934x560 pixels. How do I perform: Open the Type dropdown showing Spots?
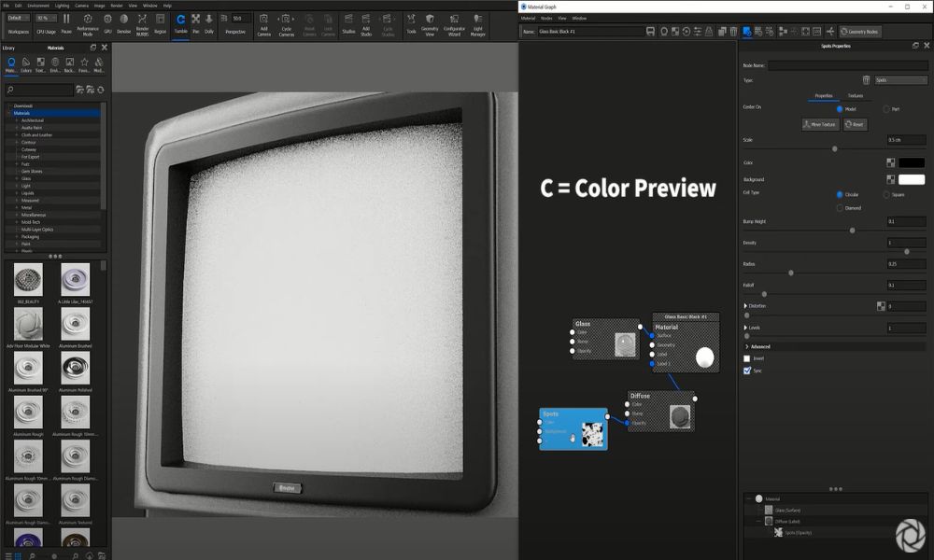click(899, 80)
